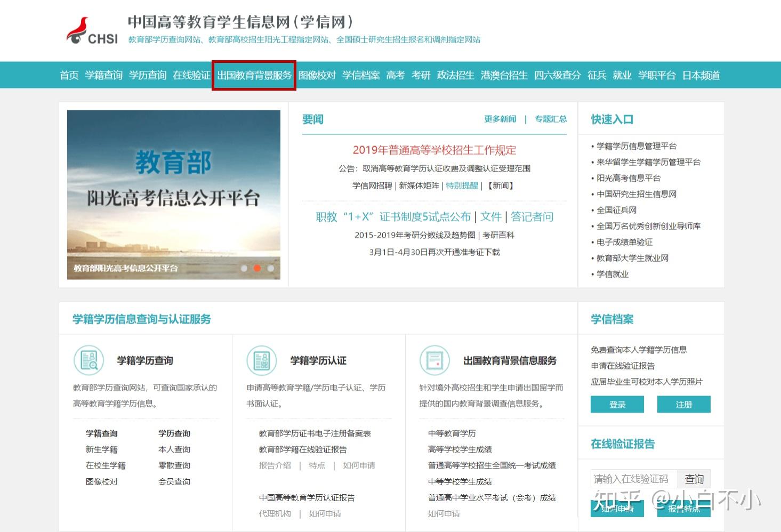Click the 新生学籍 link under 学籍查询
The width and height of the screenshot is (781, 532).
pos(101,449)
